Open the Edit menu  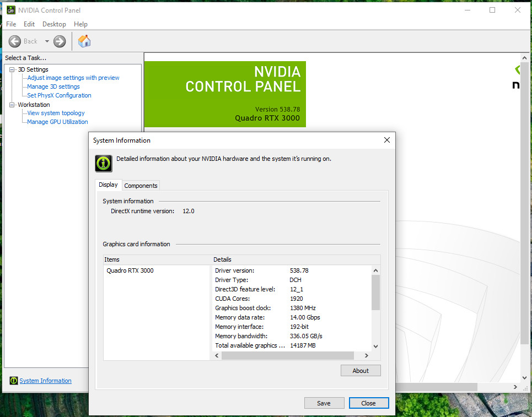click(x=29, y=24)
